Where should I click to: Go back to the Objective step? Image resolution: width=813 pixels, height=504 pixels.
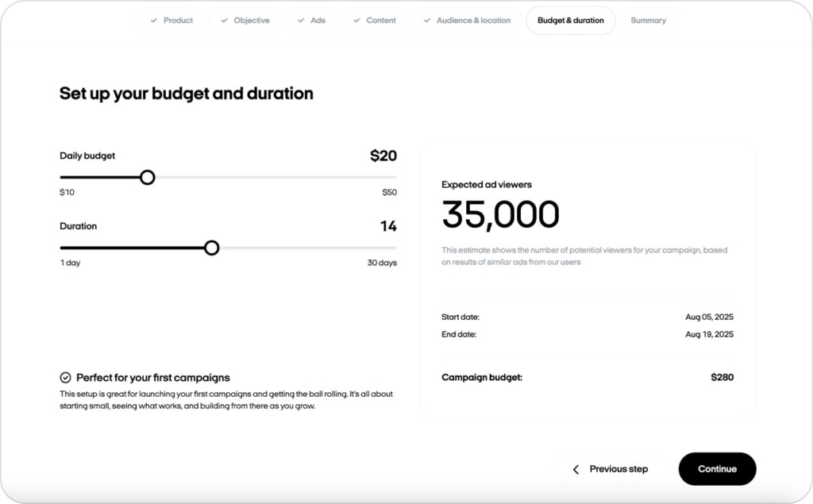pos(245,20)
